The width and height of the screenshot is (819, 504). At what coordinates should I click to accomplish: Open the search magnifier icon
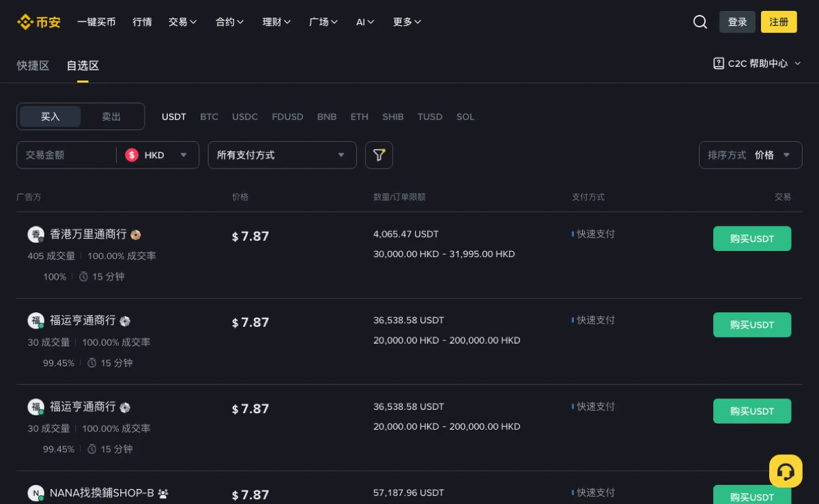point(700,22)
